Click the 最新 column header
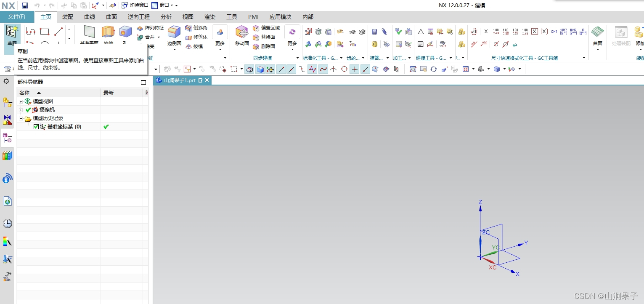The image size is (644, 304). (122, 93)
